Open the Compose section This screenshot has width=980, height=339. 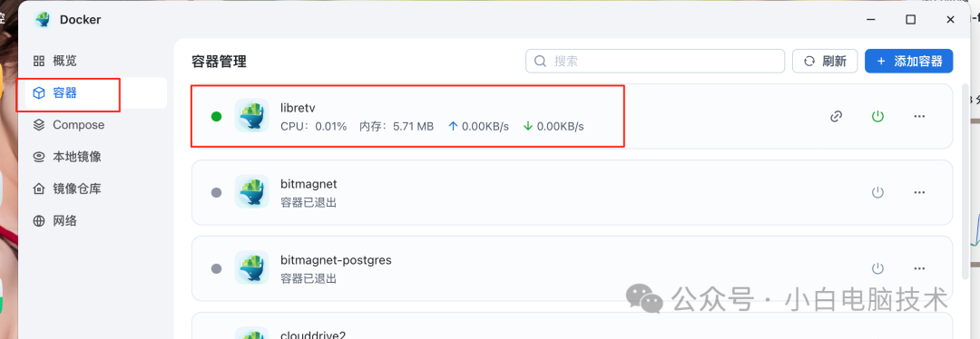point(95,125)
